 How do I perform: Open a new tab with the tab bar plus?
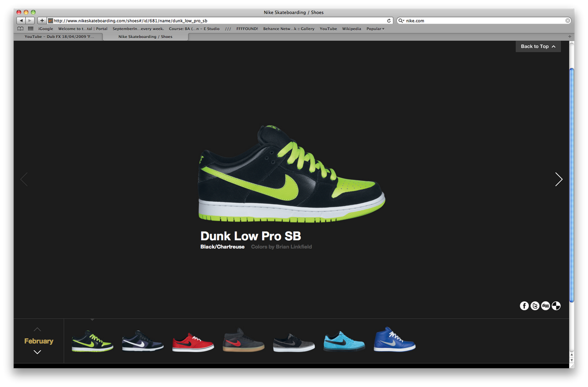570,37
